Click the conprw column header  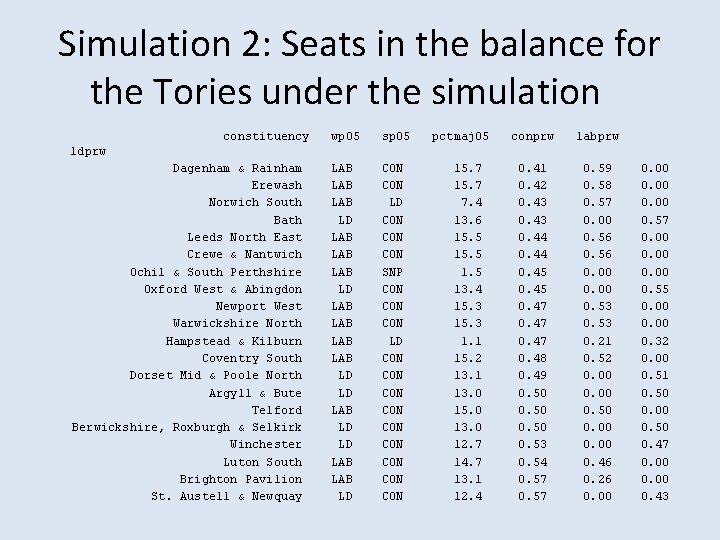[x=532, y=134]
